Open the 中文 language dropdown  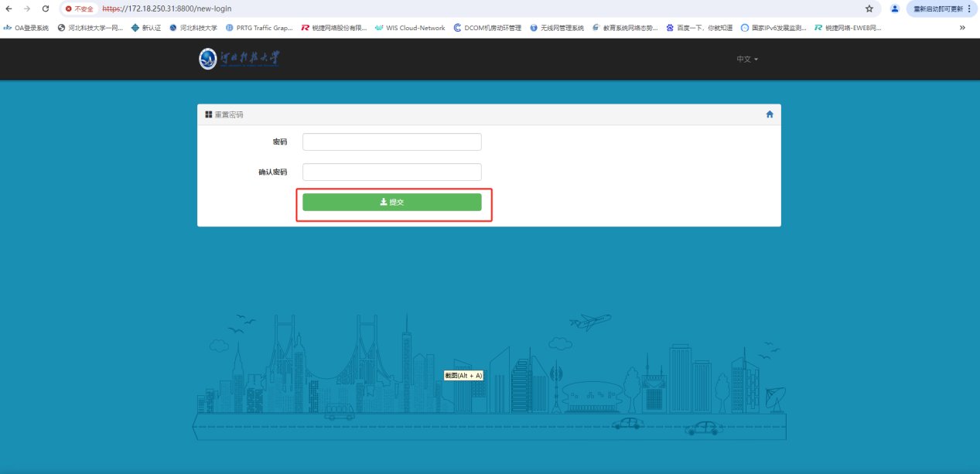747,59
